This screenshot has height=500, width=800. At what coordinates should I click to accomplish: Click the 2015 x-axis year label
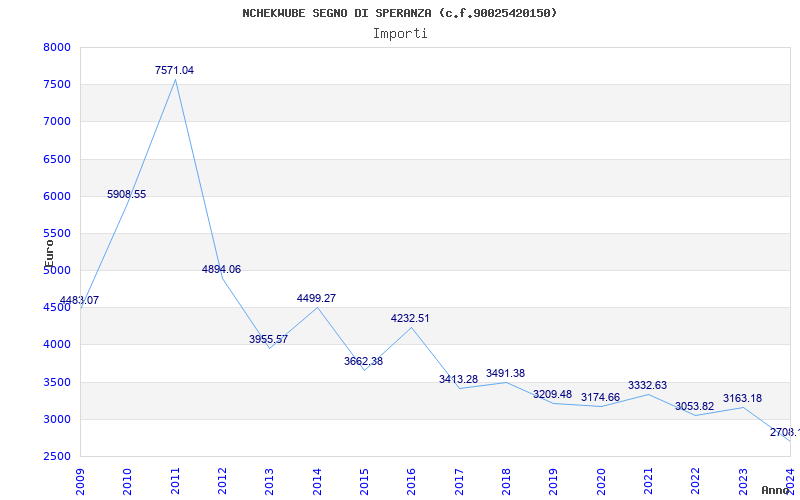(x=364, y=482)
